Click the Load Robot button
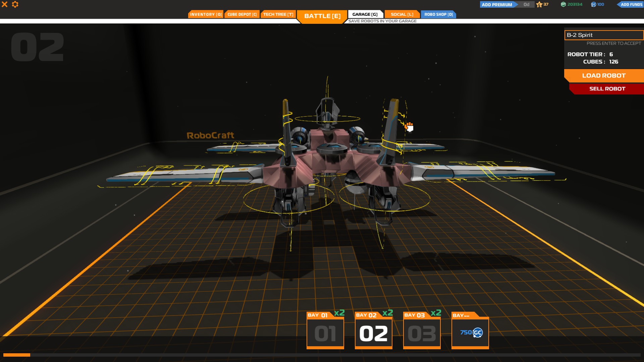Viewport: 644px width, 362px height. [604, 76]
